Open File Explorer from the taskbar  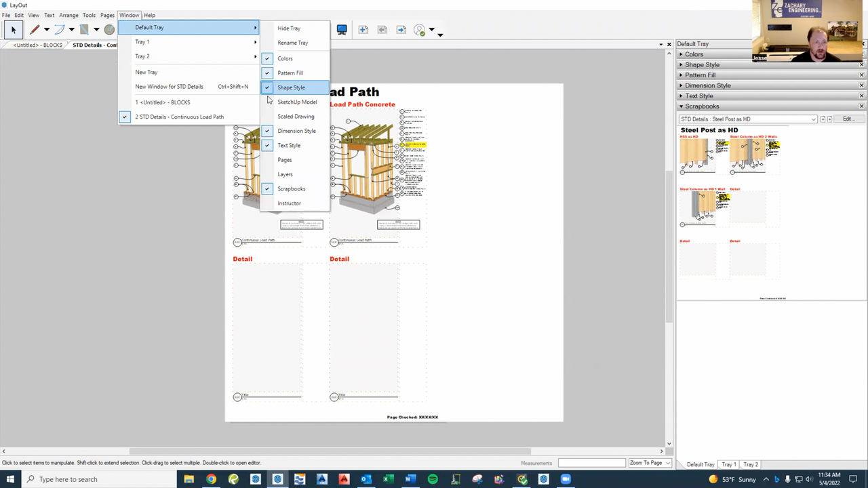[x=189, y=479]
